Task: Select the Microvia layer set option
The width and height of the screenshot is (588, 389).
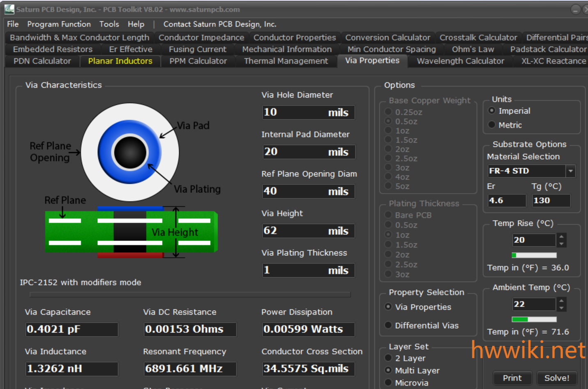Action: [388, 383]
